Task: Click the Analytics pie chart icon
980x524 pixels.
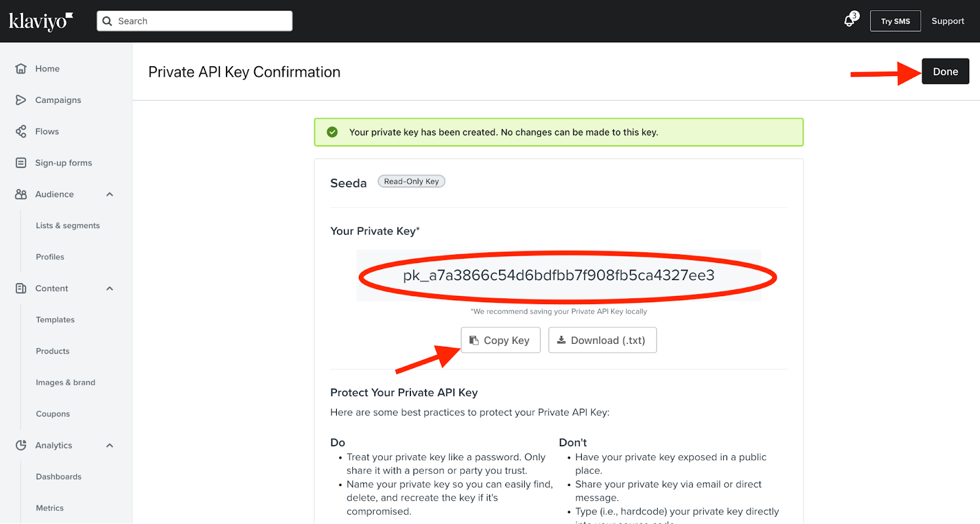Action: point(21,445)
